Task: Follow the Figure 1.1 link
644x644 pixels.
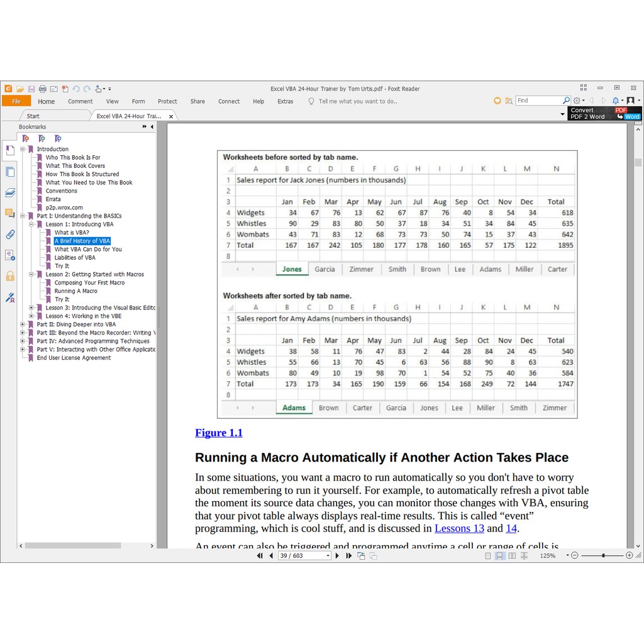Action: tap(218, 433)
